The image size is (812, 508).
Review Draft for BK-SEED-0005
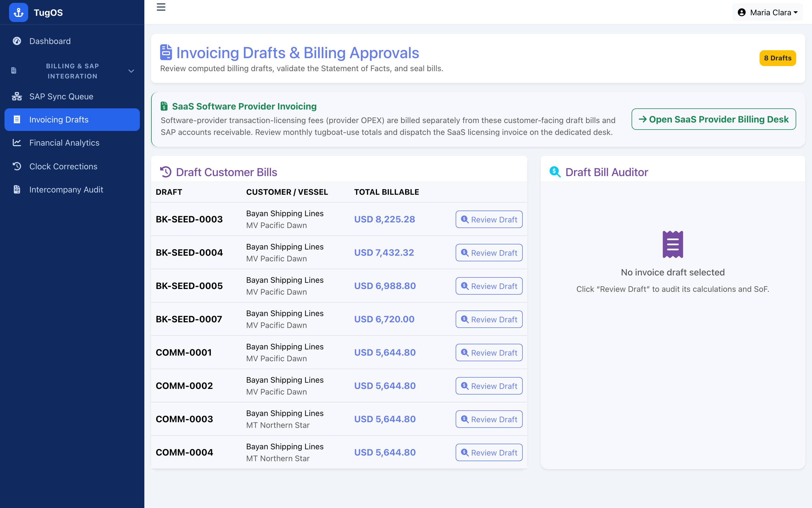click(x=489, y=286)
